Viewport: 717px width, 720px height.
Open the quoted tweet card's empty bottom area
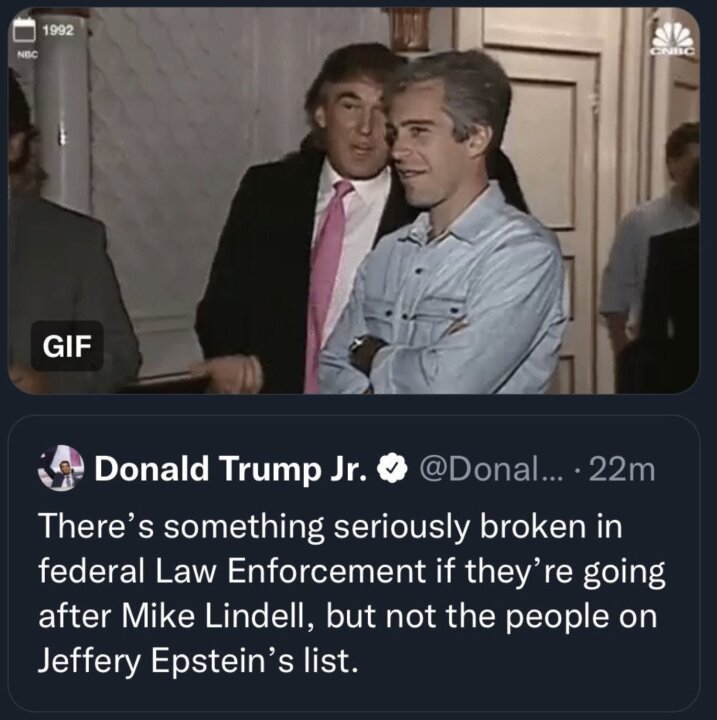click(354, 693)
